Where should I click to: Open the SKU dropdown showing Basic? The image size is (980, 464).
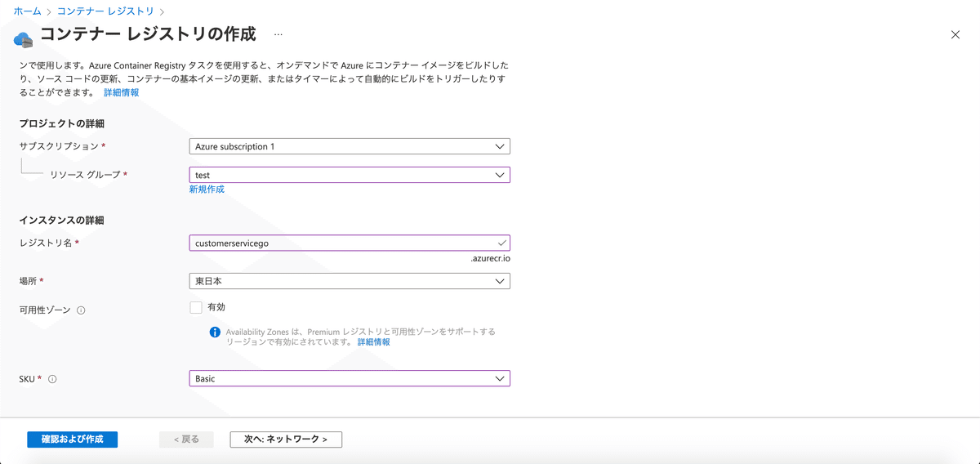pyautogui.click(x=350, y=379)
